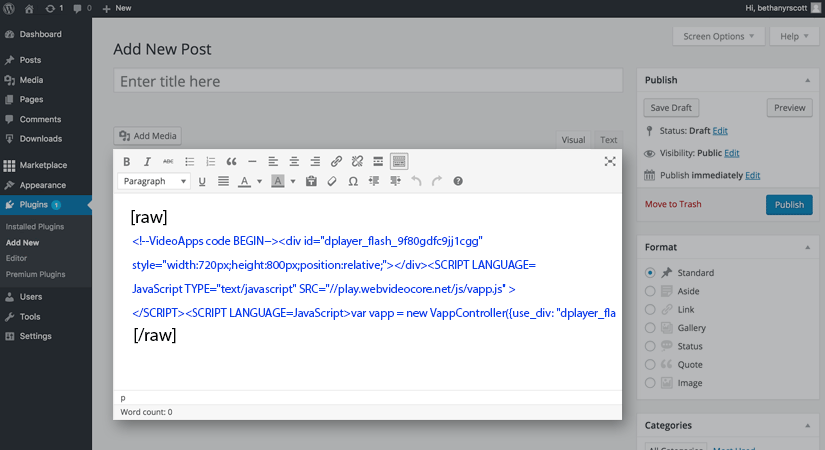Collapse the Publish panel

807,80
